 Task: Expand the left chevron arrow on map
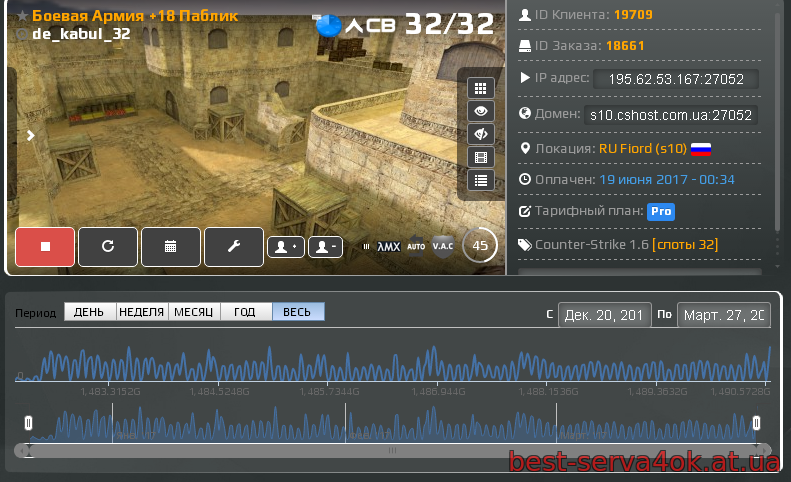[31, 135]
